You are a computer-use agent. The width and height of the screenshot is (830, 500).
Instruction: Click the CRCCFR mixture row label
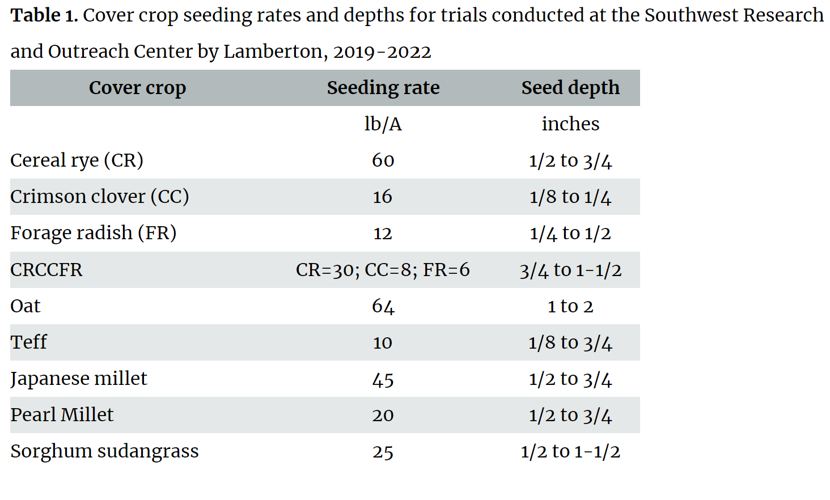46,270
